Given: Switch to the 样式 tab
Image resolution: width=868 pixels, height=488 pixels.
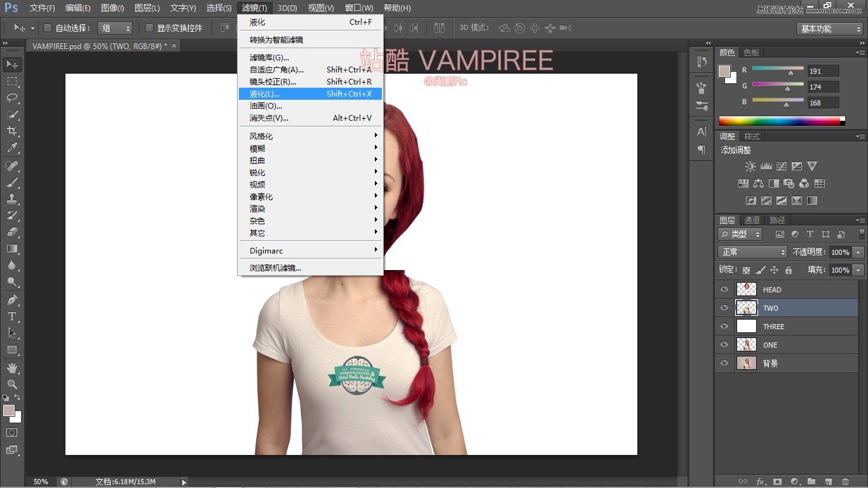Looking at the screenshot, I should pos(752,136).
